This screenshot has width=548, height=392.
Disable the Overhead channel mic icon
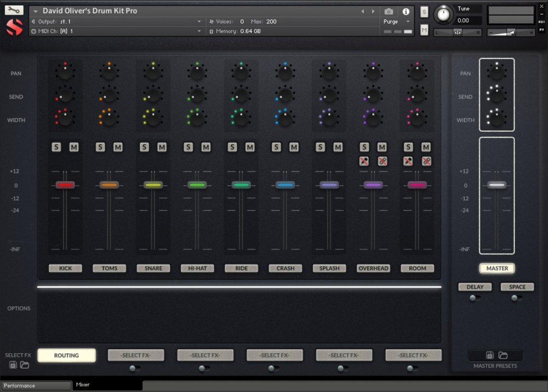(x=364, y=161)
